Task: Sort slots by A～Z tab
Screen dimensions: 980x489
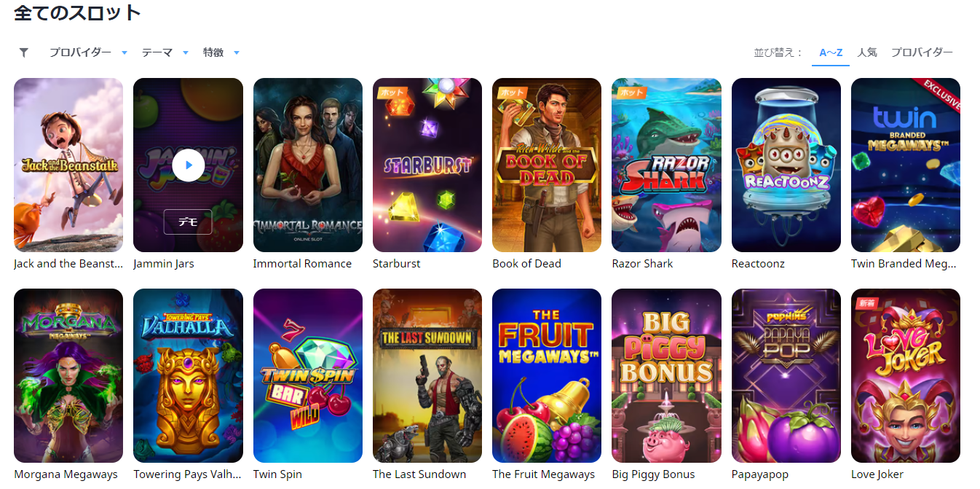Action: pos(831,52)
